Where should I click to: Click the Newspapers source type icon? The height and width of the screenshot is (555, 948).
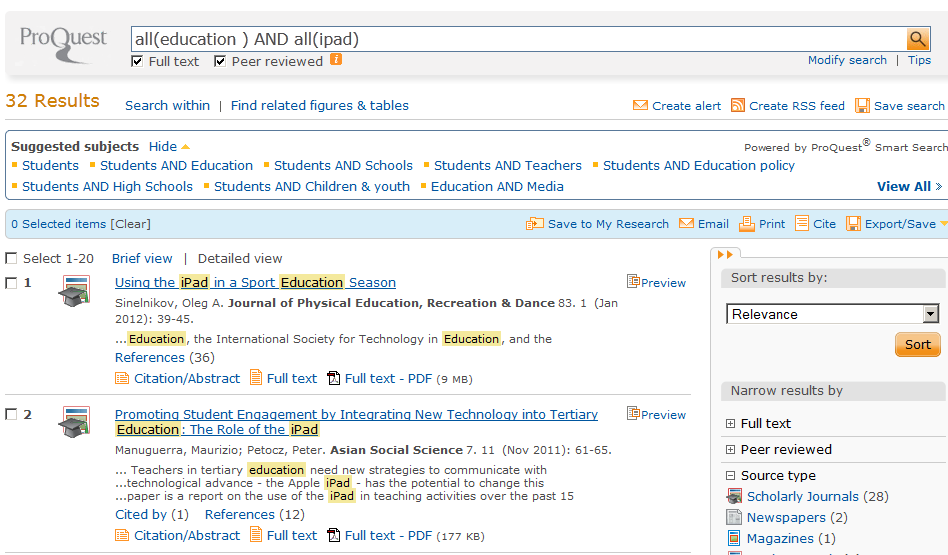click(x=734, y=517)
